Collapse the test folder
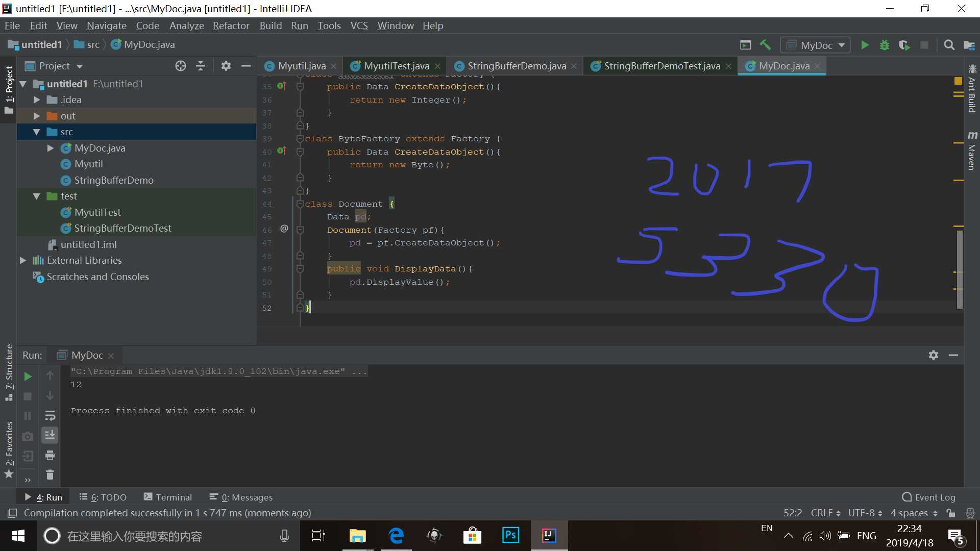This screenshot has width=980, height=551. [x=37, y=196]
